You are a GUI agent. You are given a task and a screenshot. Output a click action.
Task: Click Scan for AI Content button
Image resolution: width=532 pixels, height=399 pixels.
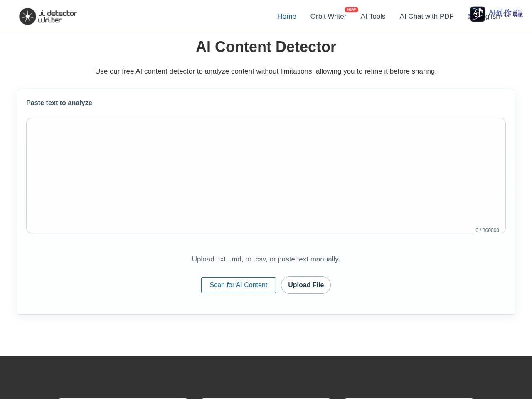[239, 285]
